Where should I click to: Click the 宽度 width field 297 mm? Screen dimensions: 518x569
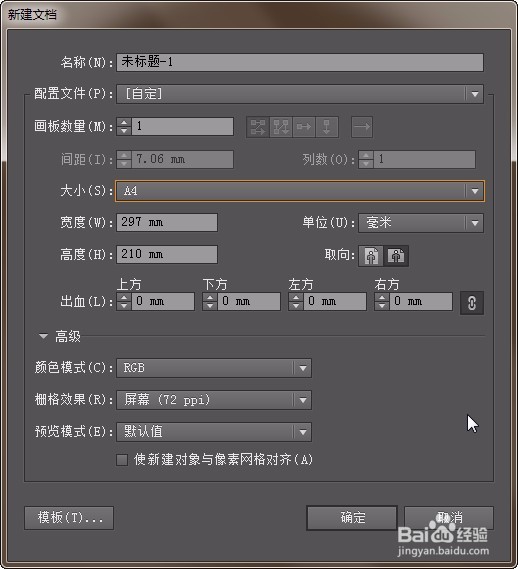tap(167, 222)
